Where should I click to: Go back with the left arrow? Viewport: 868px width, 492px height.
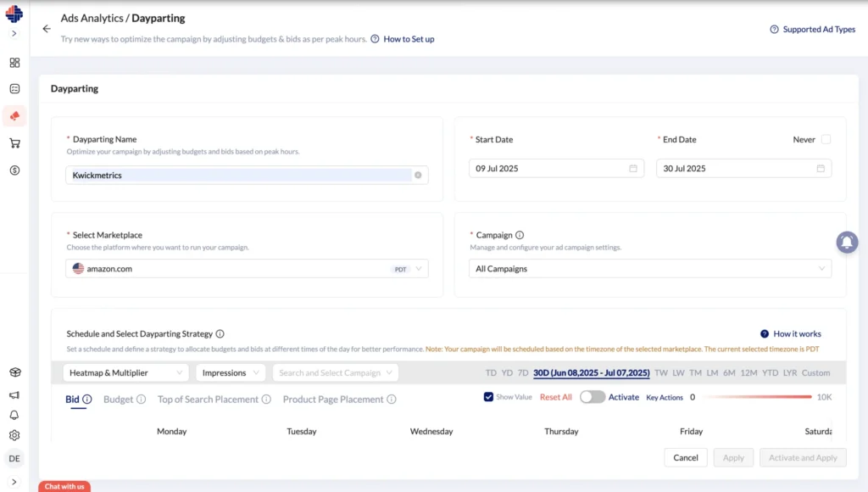click(47, 29)
